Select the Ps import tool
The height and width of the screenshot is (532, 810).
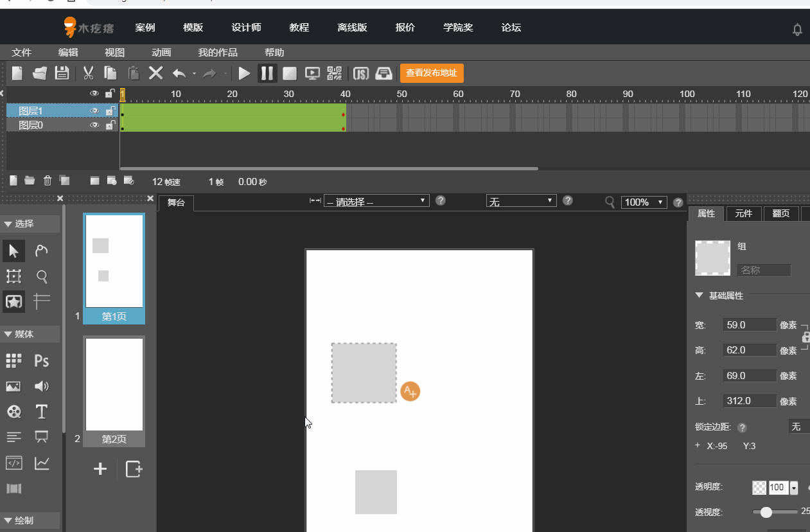point(42,360)
